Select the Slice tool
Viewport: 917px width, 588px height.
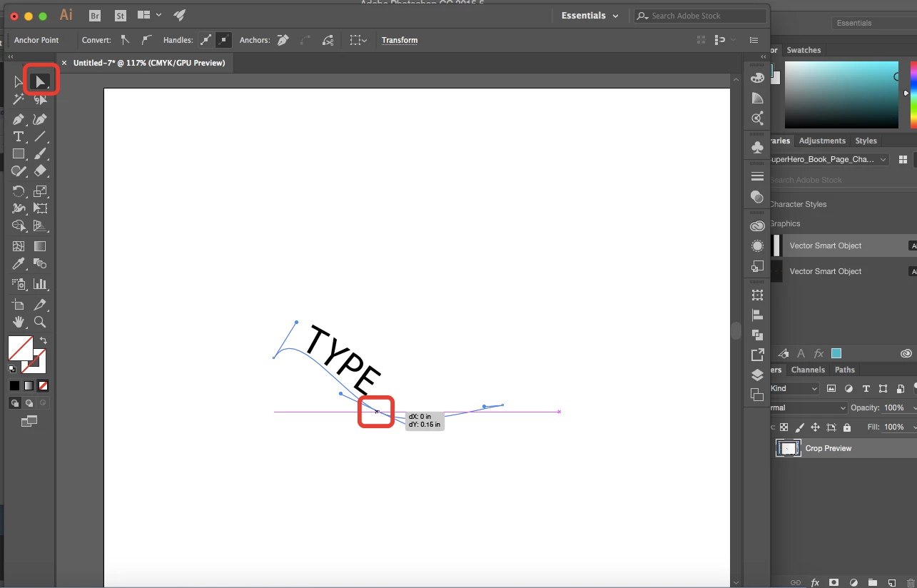tap(41, 305)
